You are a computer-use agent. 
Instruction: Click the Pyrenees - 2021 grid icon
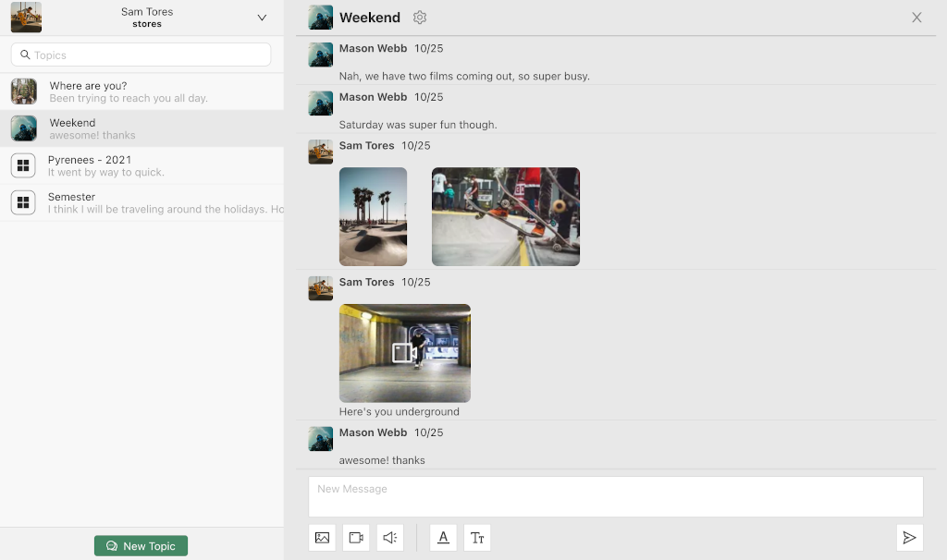23,165
